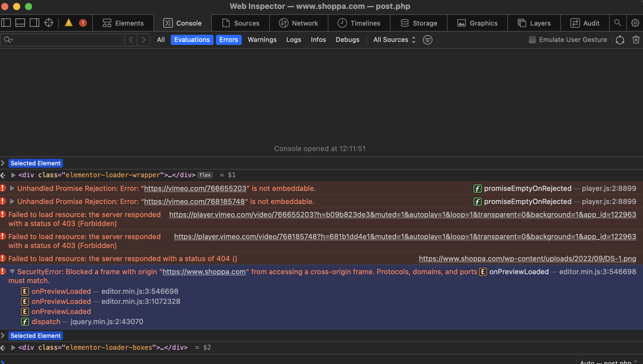This screenshot has width=643, height=364.
Task: Clear console log with trash icon
Action: click(636, 40)
